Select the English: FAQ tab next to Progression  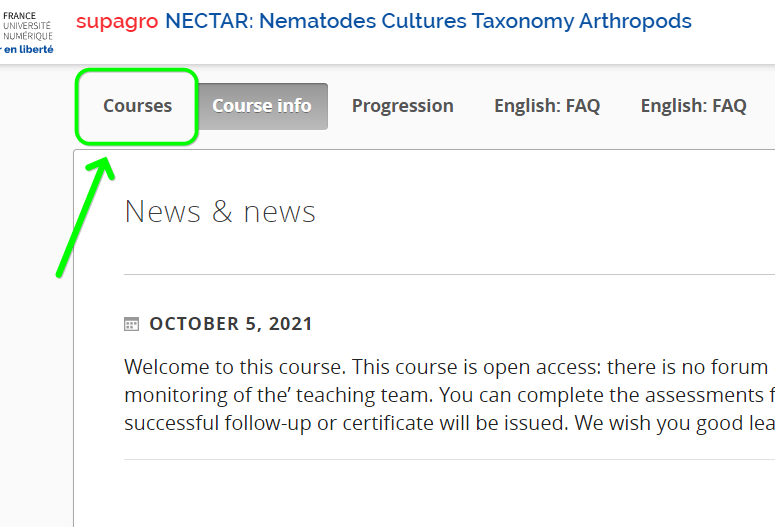[x=547, y=106]
